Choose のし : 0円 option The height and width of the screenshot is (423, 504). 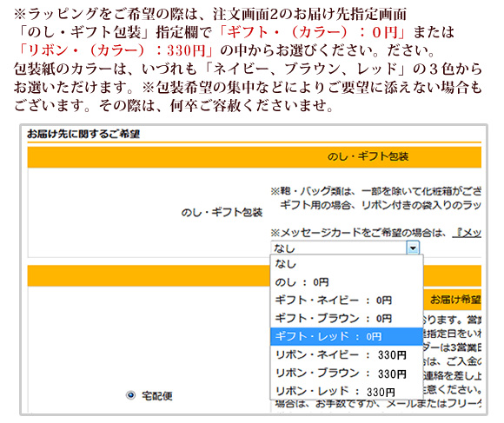347,282
